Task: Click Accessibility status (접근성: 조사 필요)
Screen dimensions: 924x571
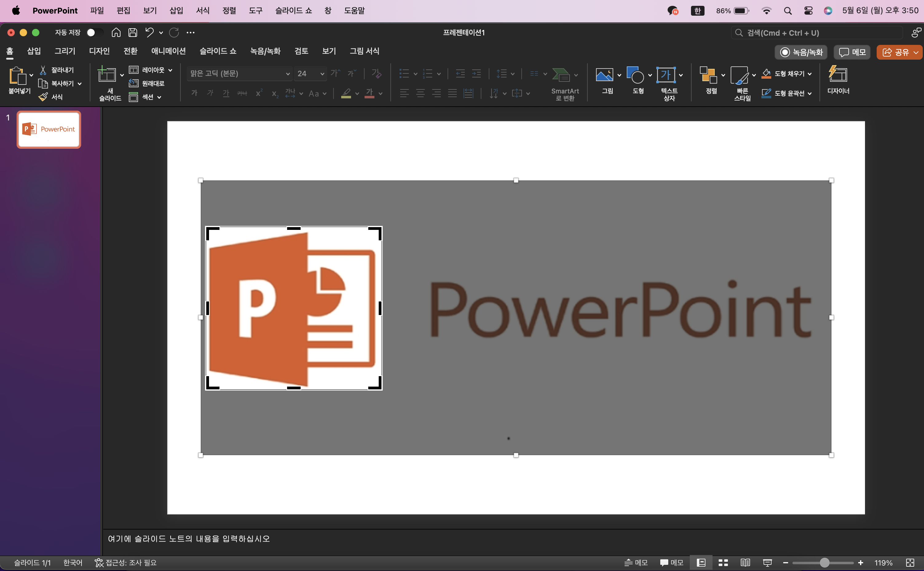Action: coord(125,563)
